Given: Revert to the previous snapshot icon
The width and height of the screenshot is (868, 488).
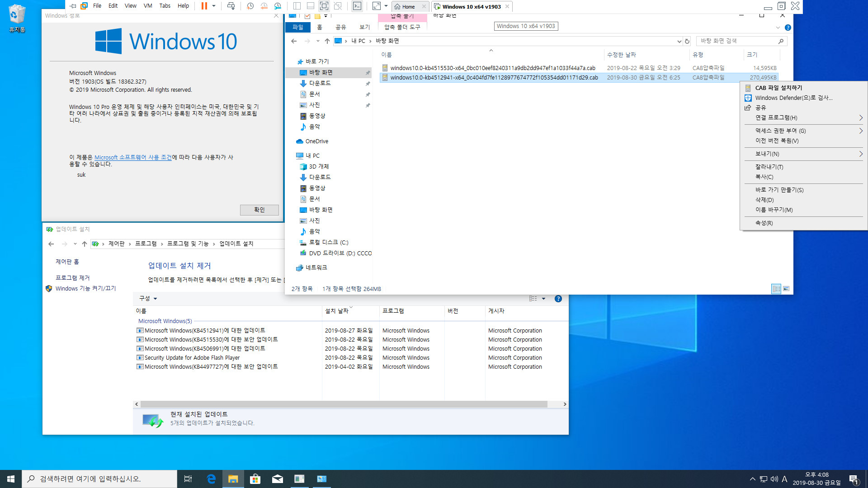Looking at the screenshot, I should (x=264, y=6).
